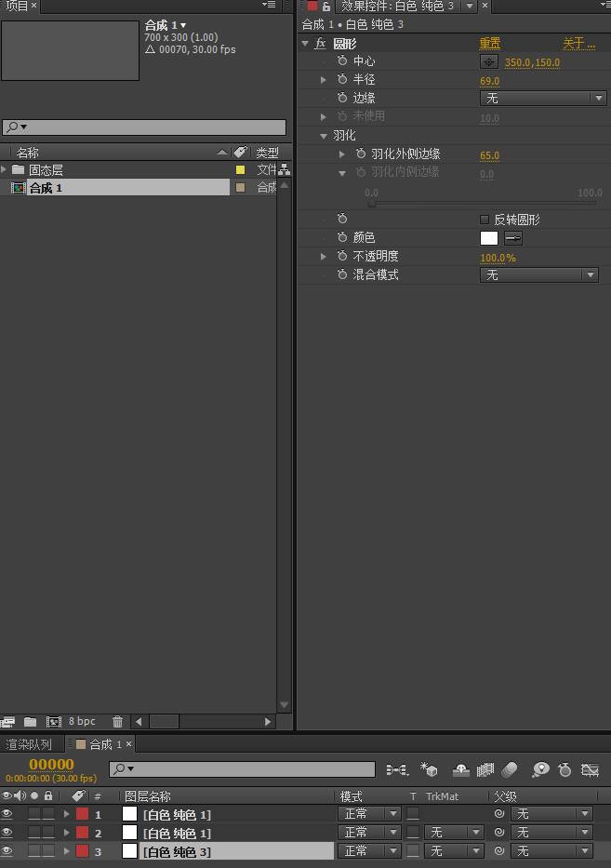Click stopwatch for 羽化外侧边缘 property
Image resolution: width=611 pixels, height=868 pixels.
(361, 154)
